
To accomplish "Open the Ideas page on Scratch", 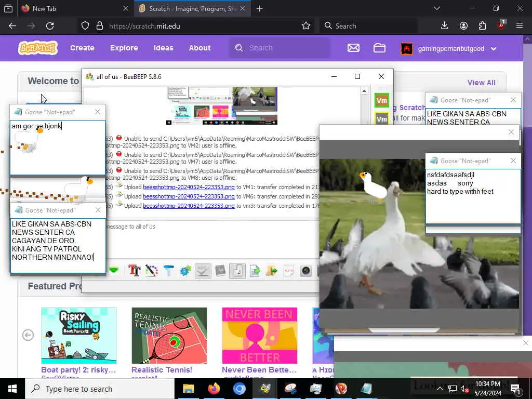I will [163, 48].
